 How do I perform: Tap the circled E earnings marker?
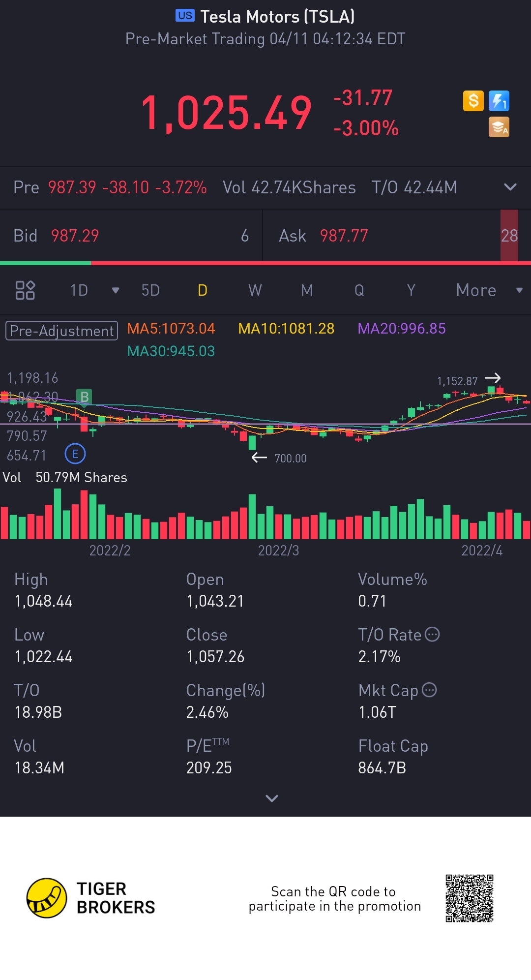click(x=75, y=454)
